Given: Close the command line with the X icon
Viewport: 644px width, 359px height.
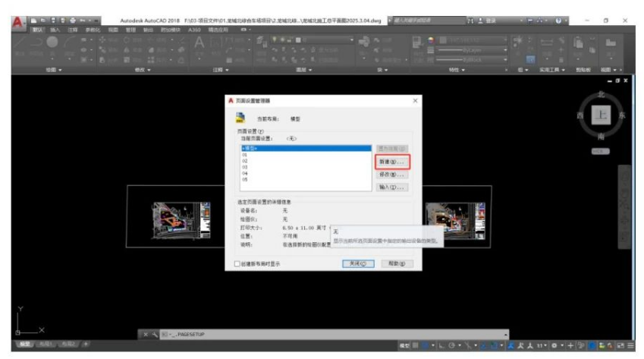Looking at the screenshot, I should click(146, 335).
